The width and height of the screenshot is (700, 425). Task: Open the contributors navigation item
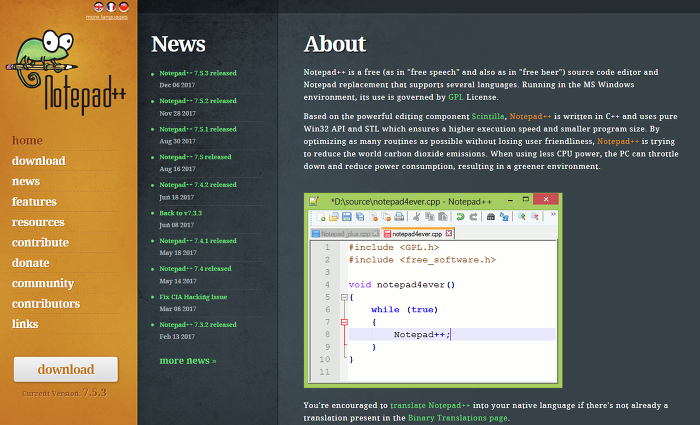pyautogui.click(x=46, y=304)
